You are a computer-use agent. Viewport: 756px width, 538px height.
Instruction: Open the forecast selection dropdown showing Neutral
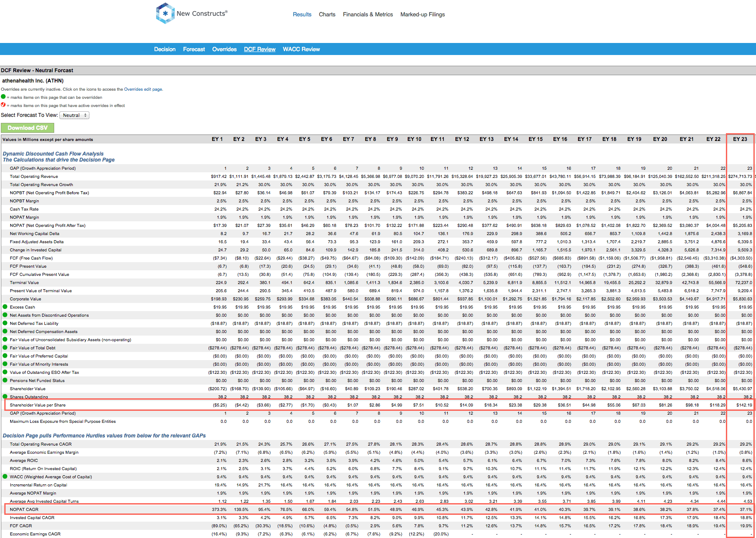74,115
